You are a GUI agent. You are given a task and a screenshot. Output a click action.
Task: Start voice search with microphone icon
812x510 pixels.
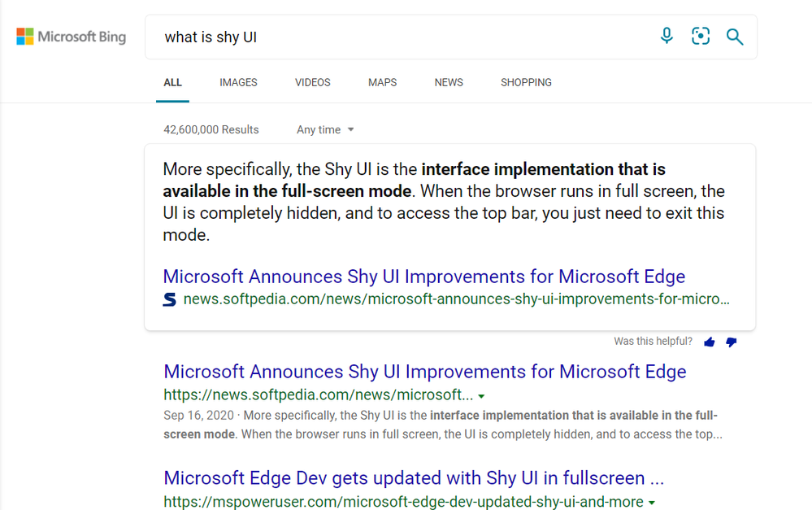tap(667, 36)
